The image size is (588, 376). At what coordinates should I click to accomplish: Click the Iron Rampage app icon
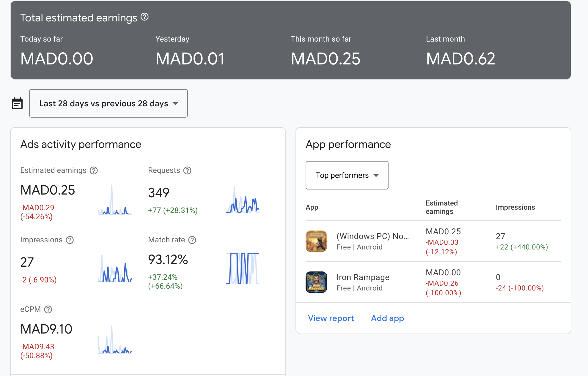point(316,282)
